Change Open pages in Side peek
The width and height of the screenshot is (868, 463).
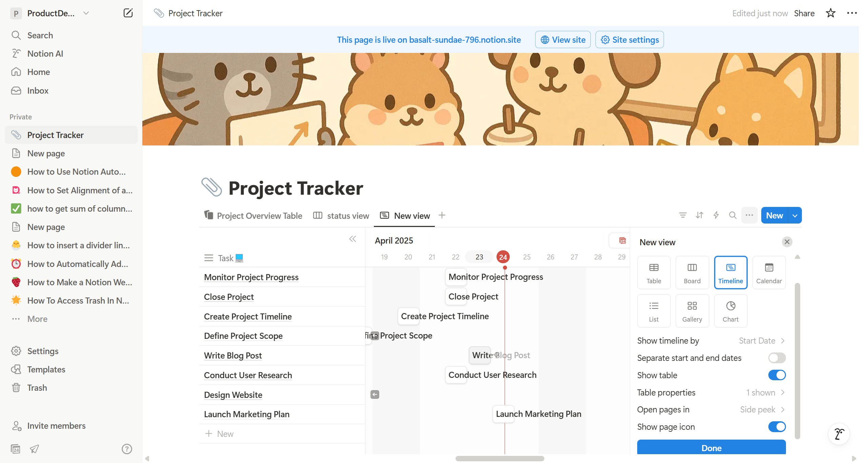711,409
